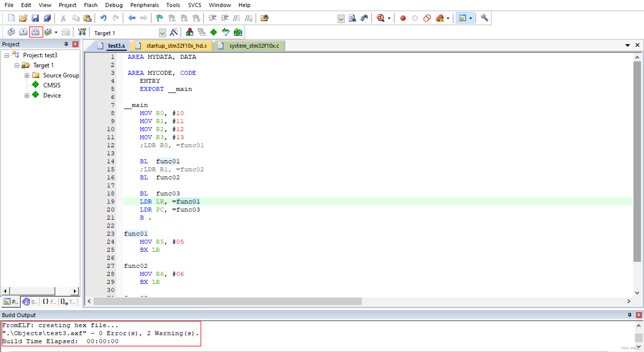Open the Target 1 dropdown list

pyautogui.click(x=163, y=33)
